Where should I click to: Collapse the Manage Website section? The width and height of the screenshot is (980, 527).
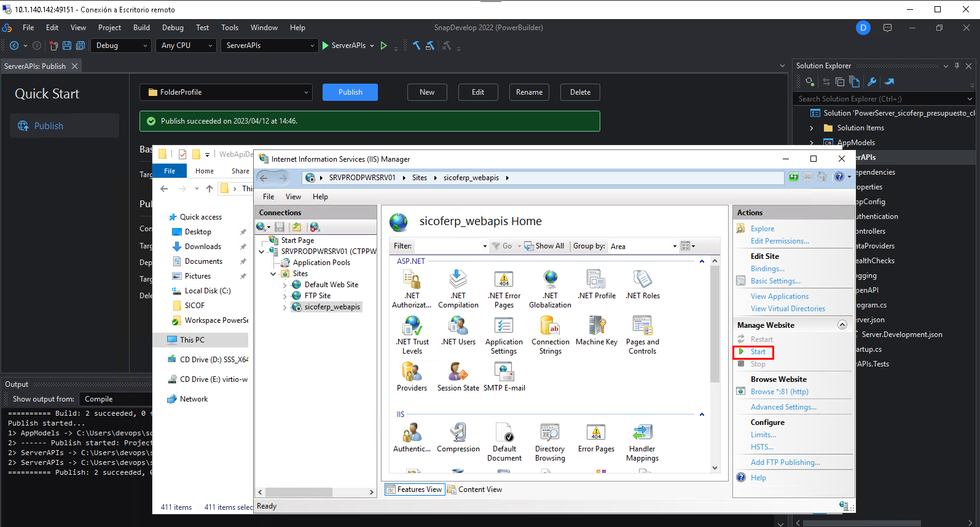[842, 325]
